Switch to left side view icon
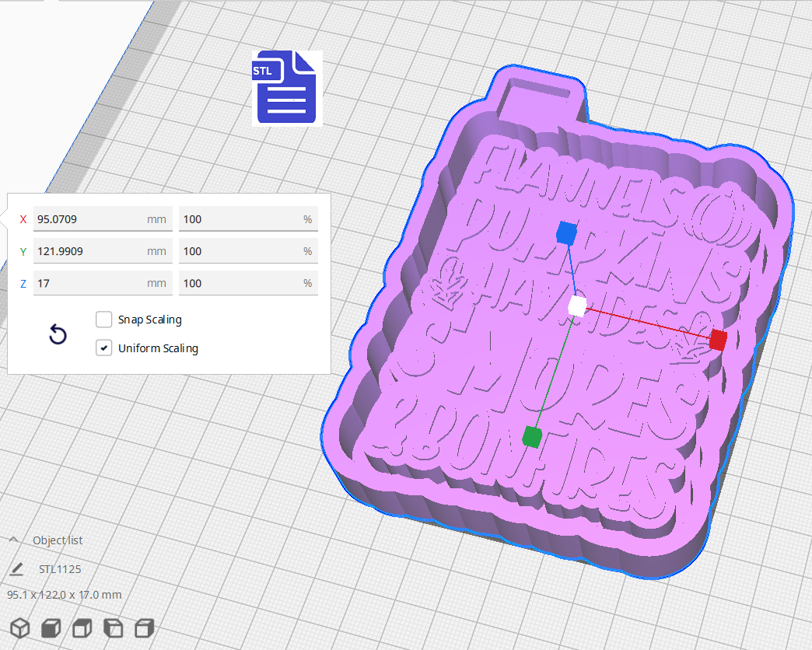 pos(113,627)
